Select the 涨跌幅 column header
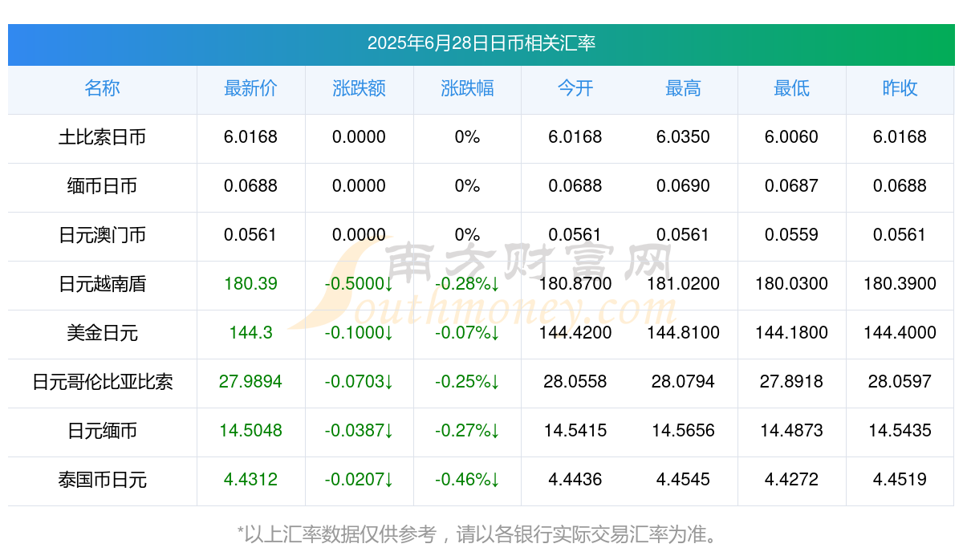 (467, 88)
